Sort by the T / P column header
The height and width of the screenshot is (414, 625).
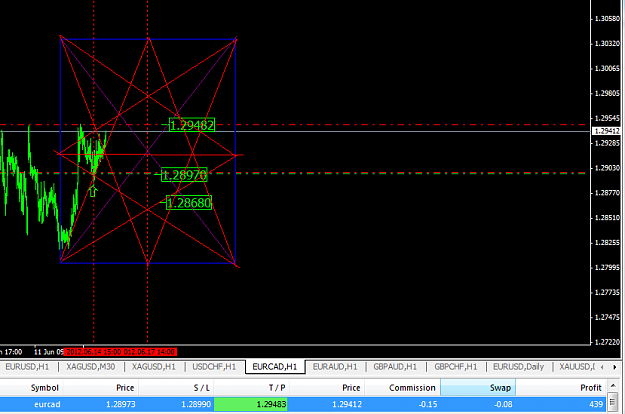click(277, 388)
